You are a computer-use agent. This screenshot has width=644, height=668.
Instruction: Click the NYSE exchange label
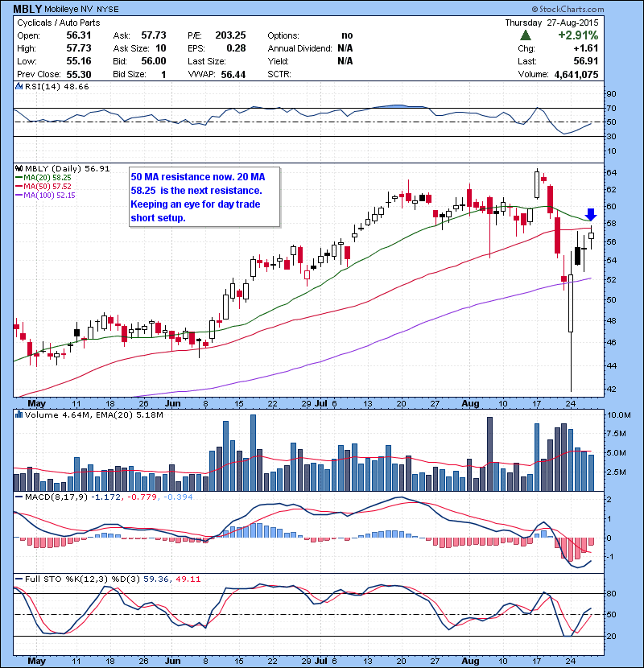click(108, 10)
